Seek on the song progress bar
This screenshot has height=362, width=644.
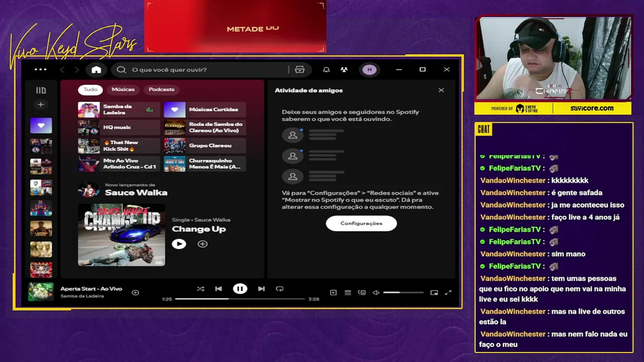point(240,299)
